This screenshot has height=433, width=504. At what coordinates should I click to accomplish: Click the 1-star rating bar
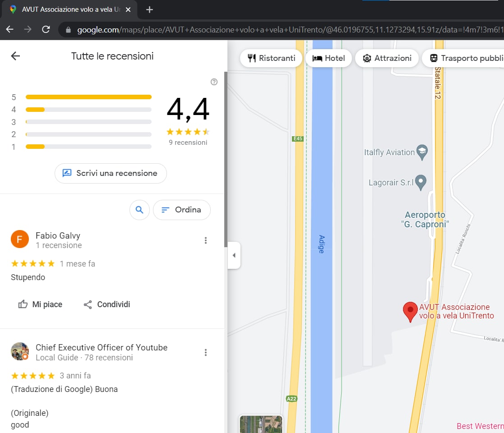pyautogui.click(x=88, y=147)
